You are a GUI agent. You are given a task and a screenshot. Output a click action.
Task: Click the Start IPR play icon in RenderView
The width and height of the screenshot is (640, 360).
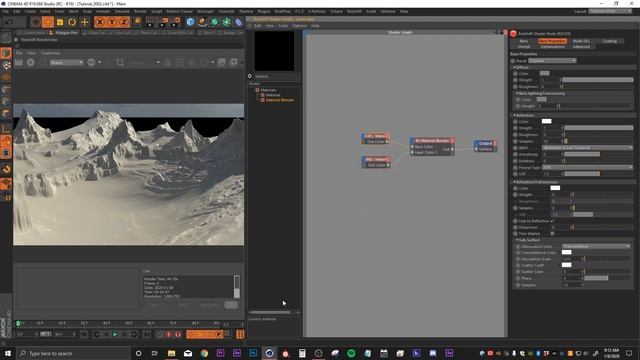[x=31, y=62]
